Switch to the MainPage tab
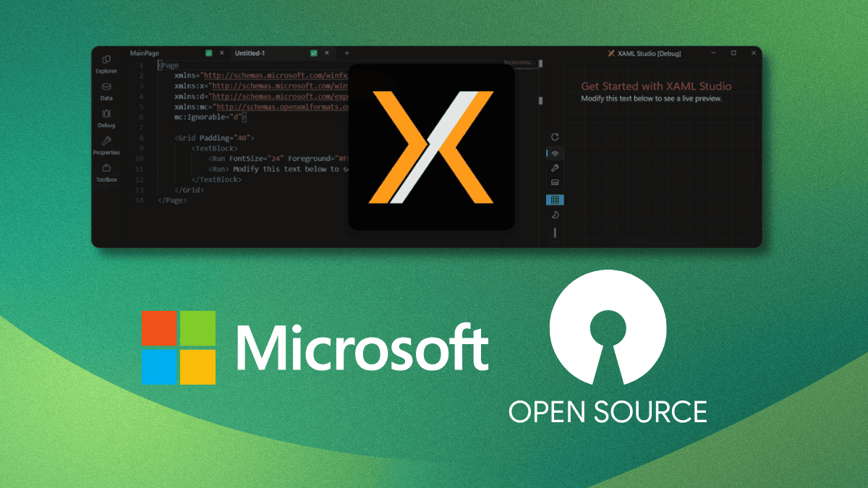868x488 pixels. click(x=144, y=53)
